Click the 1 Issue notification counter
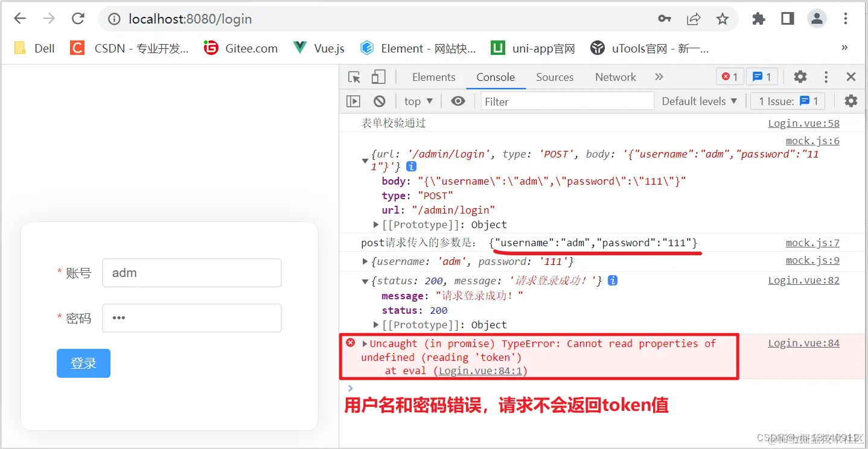 pyautogui.click(x=787, y=101)
